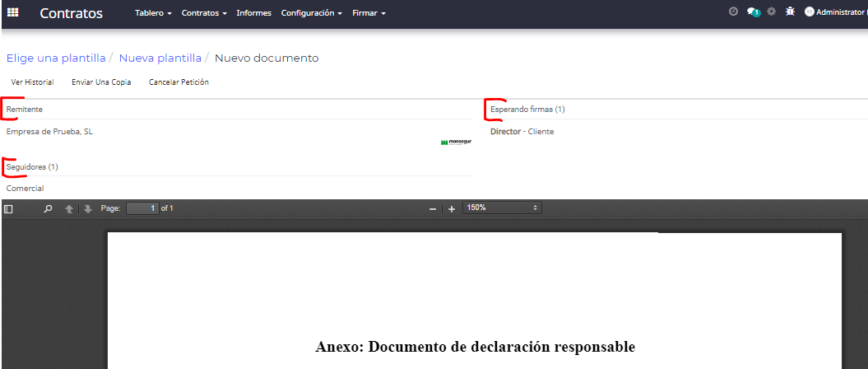This screenshot has width=868, height=369.
Task: Expand the Configuración menu
Action: (x=312, y=12)
